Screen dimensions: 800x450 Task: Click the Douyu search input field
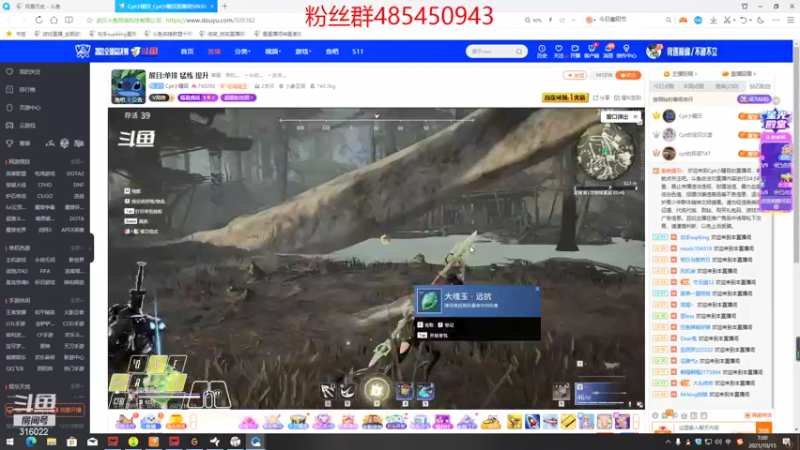click(491, 52)
